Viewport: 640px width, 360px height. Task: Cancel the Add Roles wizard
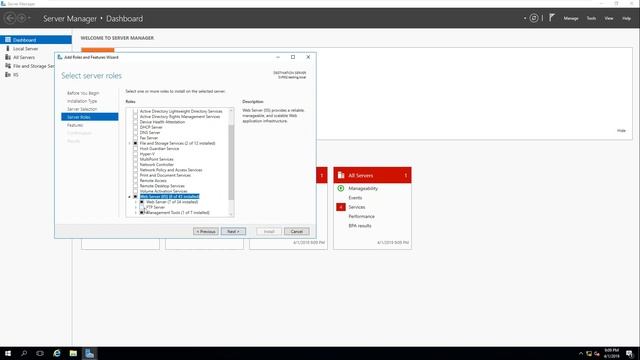coord(297,231)
